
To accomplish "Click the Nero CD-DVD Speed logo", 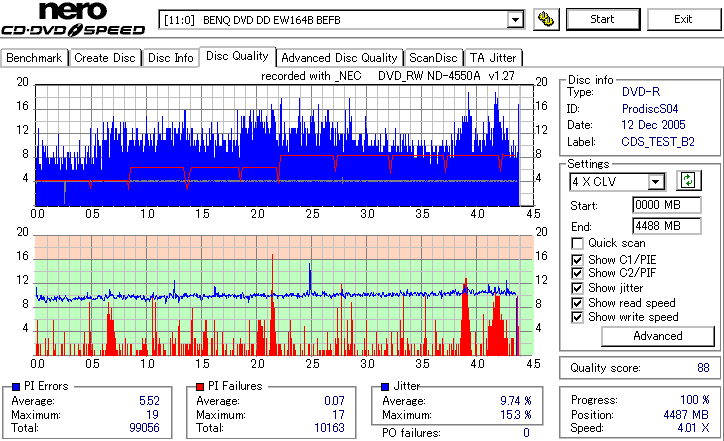I will pyautogui.click(x=73, y=19).
